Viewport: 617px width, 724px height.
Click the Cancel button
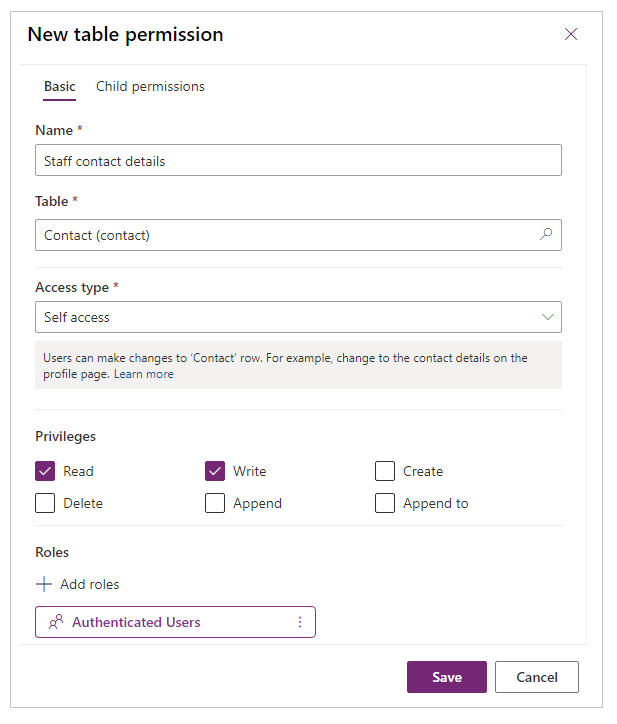pos(537,677)
